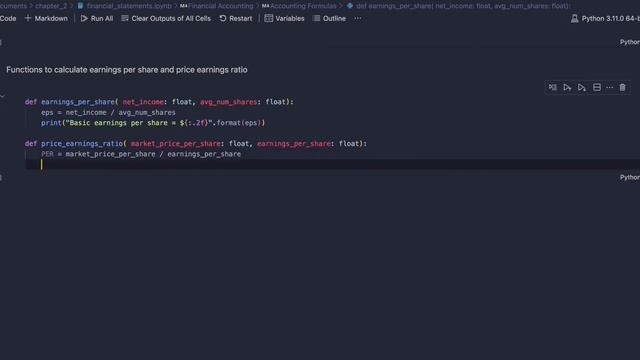This screenshot has width=640, height=360.
Task: Execute Cell and Below icon in cell toolbar
Action: tap(582, 87)
